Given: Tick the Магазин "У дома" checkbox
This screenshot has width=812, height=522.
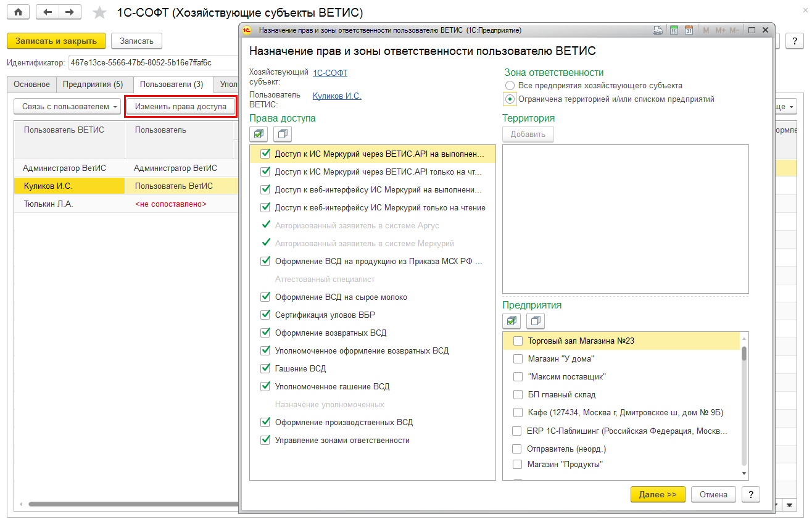Looking at the screenshot, I should (x=518, y=358).
